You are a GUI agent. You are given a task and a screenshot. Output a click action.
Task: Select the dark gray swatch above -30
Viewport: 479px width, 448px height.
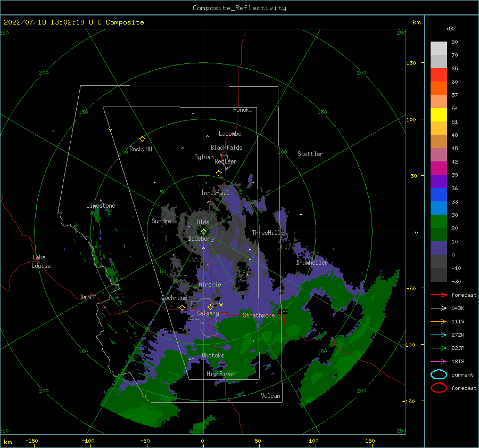(439, 275)
